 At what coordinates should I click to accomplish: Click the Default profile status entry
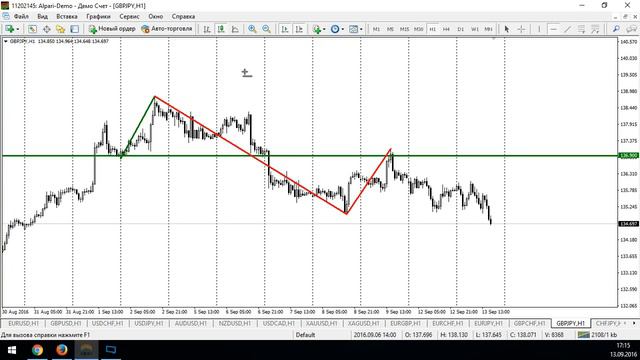click(305, 335)
